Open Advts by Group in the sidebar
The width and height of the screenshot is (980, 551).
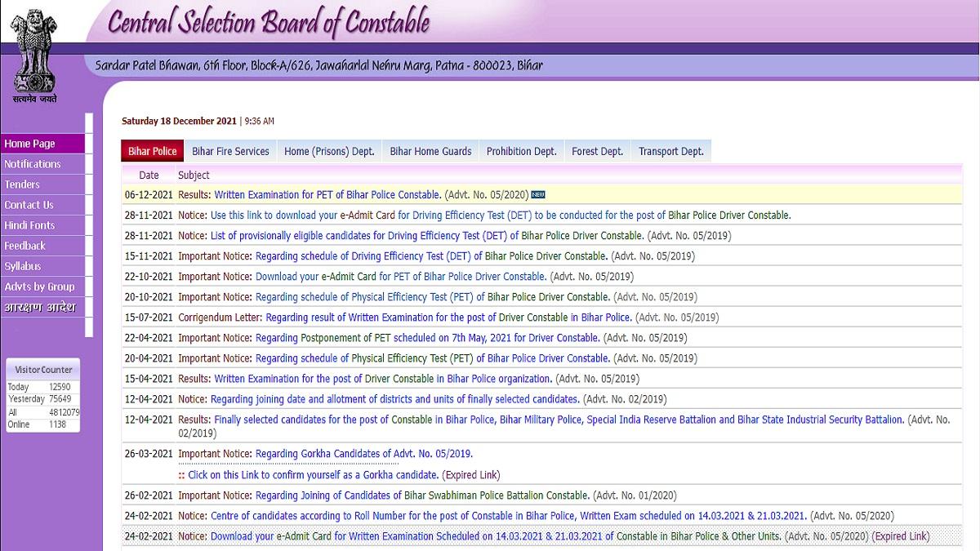[42, 287]
